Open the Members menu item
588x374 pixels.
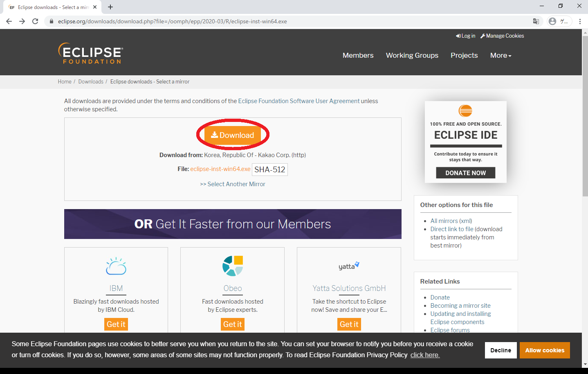pyautogui.click(x=358, y=55)
